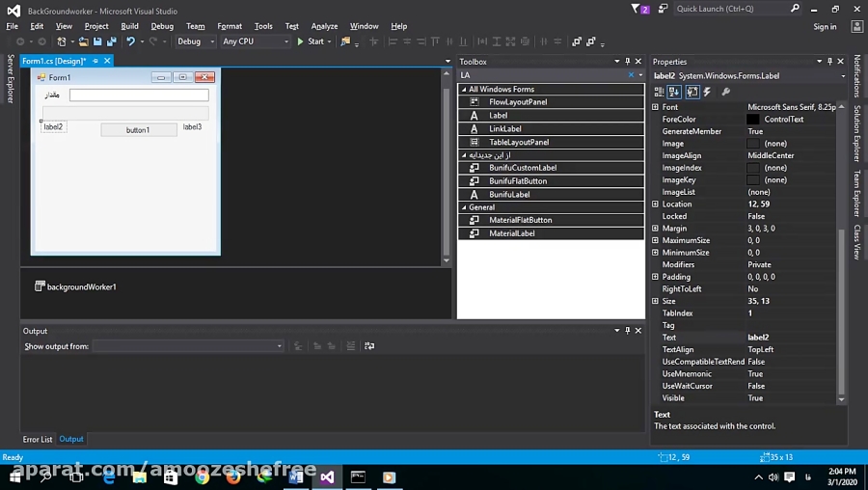
Task: Select BunifuFlatButton in the Toolbox list
Action: [x=517, y=181]
